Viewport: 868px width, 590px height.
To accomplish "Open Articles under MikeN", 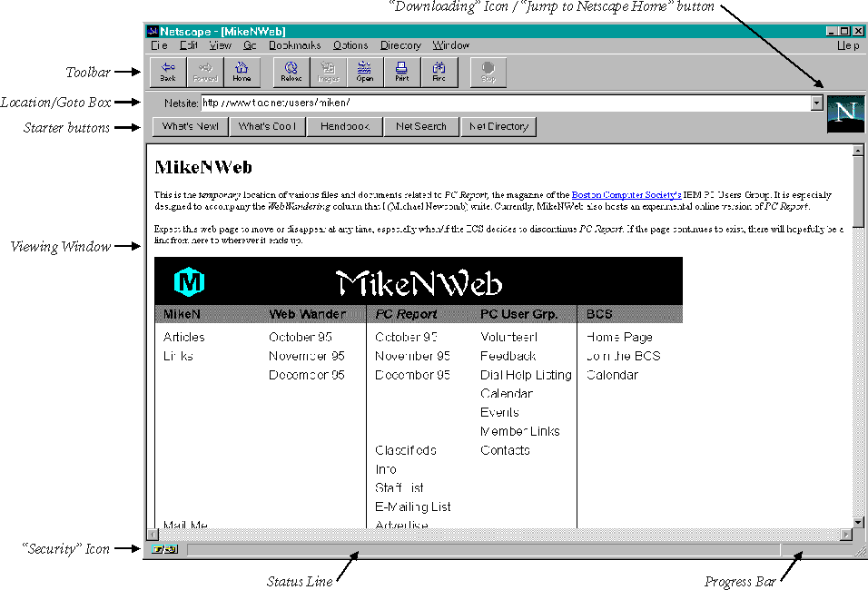I will click(183, 337).
